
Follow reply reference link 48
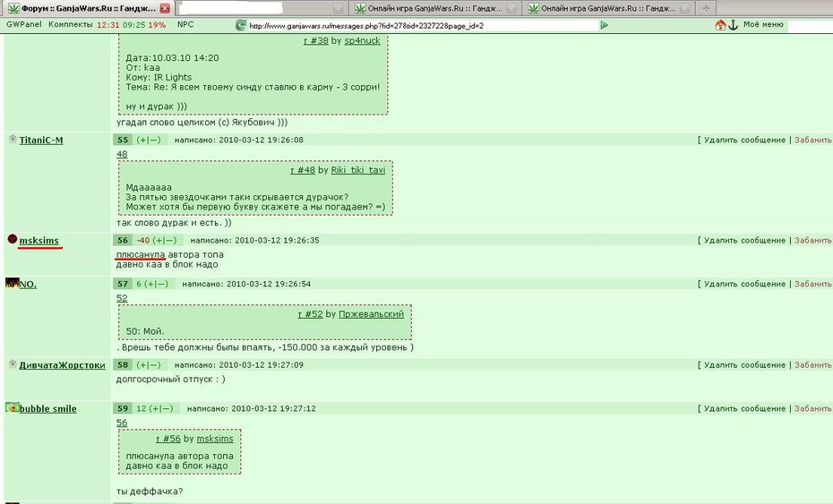[122, 154]
